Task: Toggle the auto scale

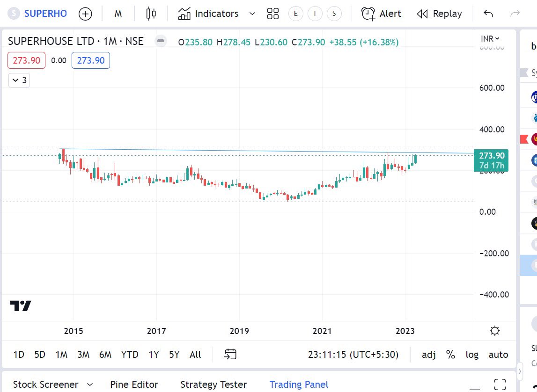Action: tap(498, 355)
